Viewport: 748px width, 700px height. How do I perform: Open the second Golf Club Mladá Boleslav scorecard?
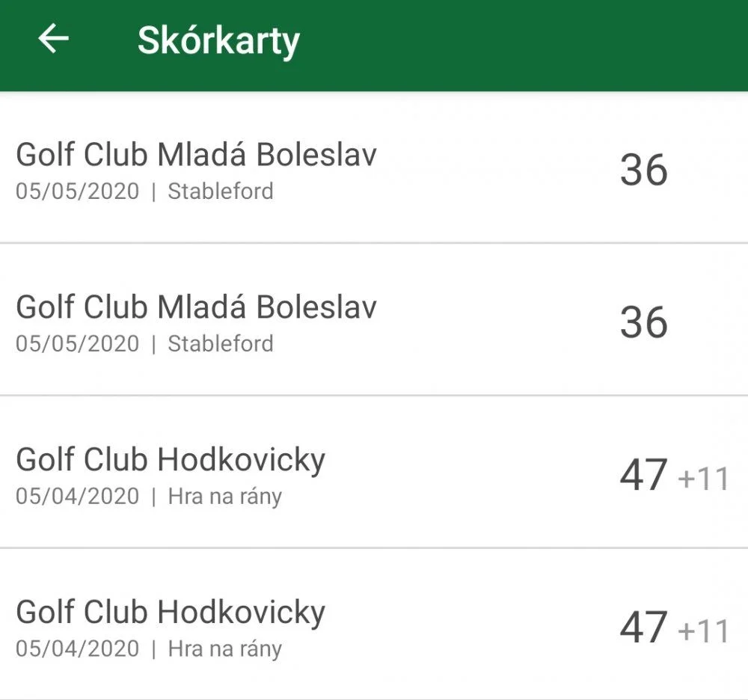374,320
